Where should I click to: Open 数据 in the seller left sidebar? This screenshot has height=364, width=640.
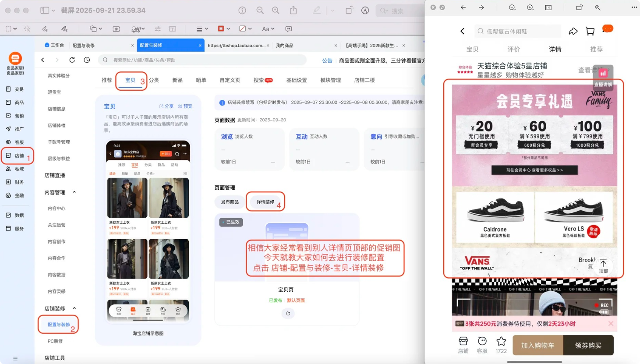point(15,215)
